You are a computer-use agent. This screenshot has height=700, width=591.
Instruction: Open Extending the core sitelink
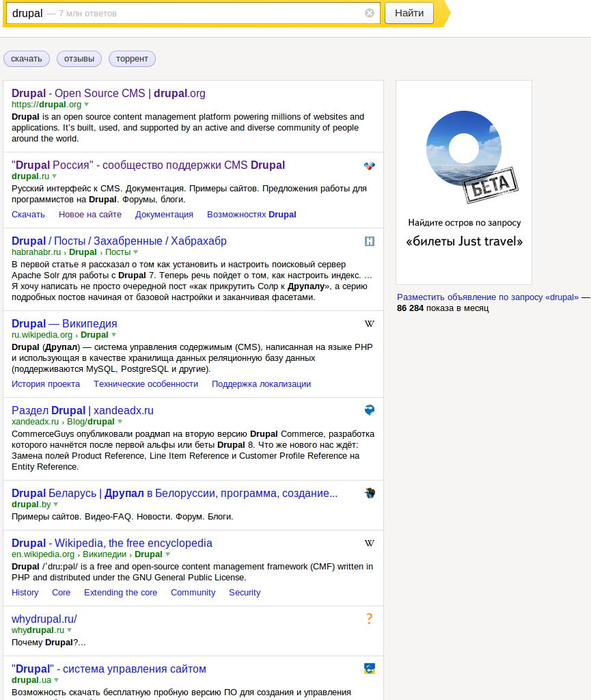pyautogui.click(x=120, y=593)
